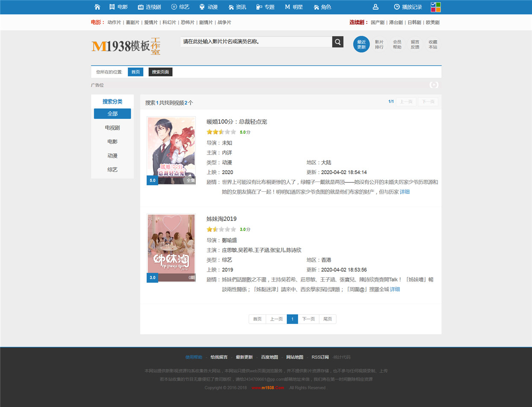The height and width of the screenshot is (407, 532).
Task: Open the title 姊妹淘2019
Action: tap(221, 219)
